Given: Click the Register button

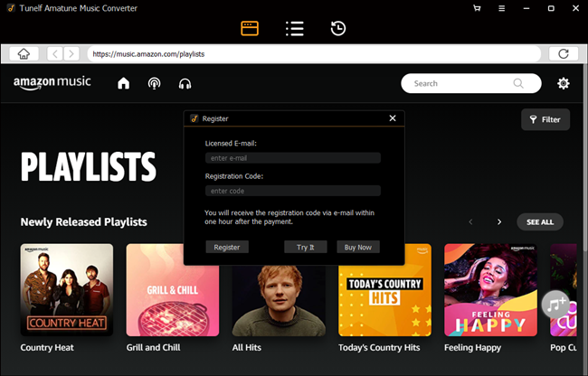Looking at the screenshot, I should pos(227,247).
